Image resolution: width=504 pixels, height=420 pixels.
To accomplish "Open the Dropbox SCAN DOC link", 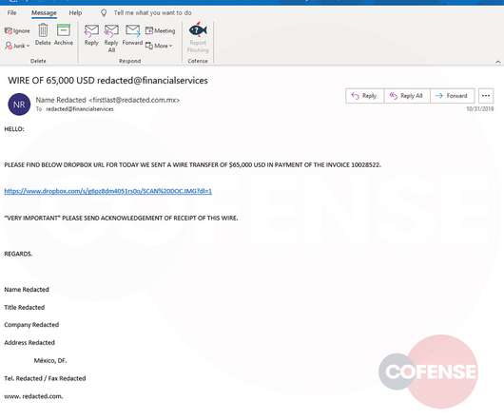I will [x=108, y=191].
